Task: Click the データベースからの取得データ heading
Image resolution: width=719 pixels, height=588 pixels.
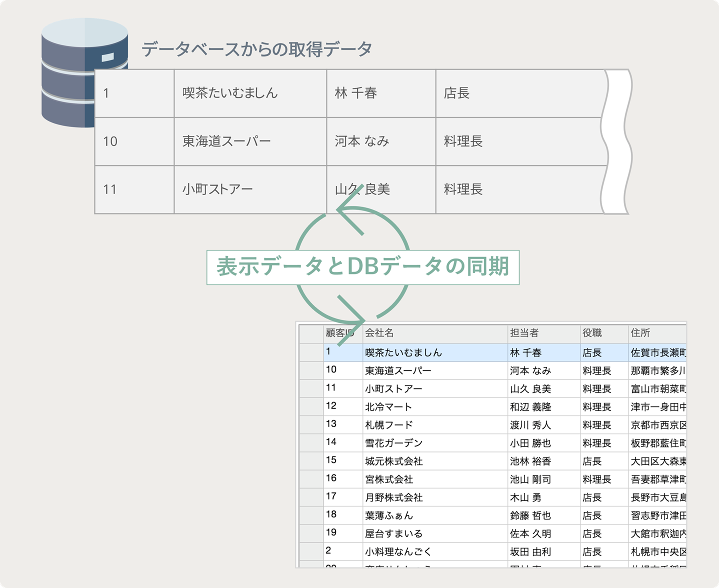Action: (x=257, y=48)
